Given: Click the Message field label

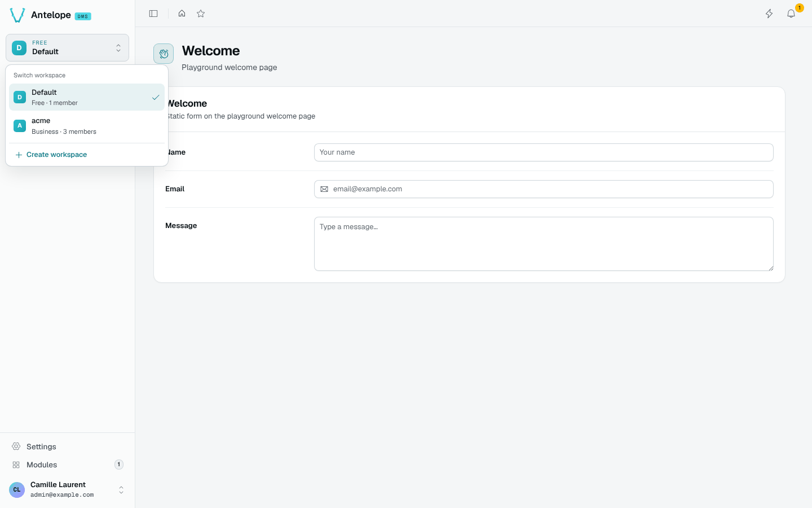Looking at the screenshot, I should click(x=181, y=225).
